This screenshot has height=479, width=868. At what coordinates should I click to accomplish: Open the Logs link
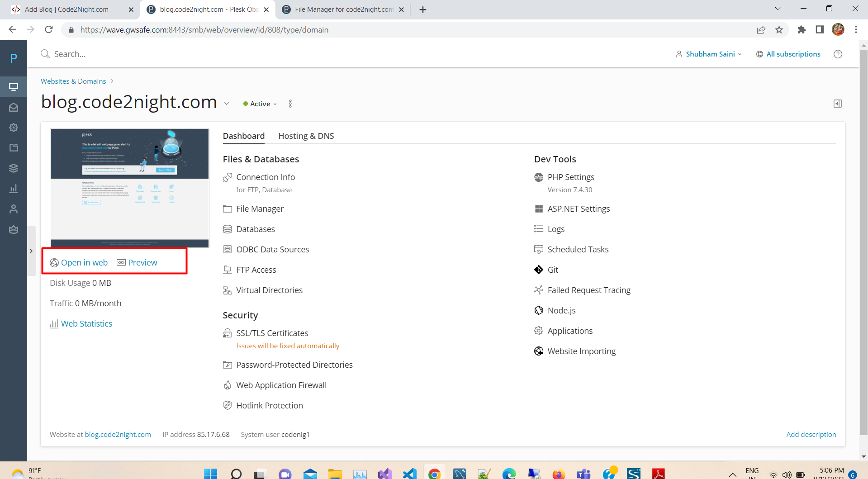pos(556,229)
